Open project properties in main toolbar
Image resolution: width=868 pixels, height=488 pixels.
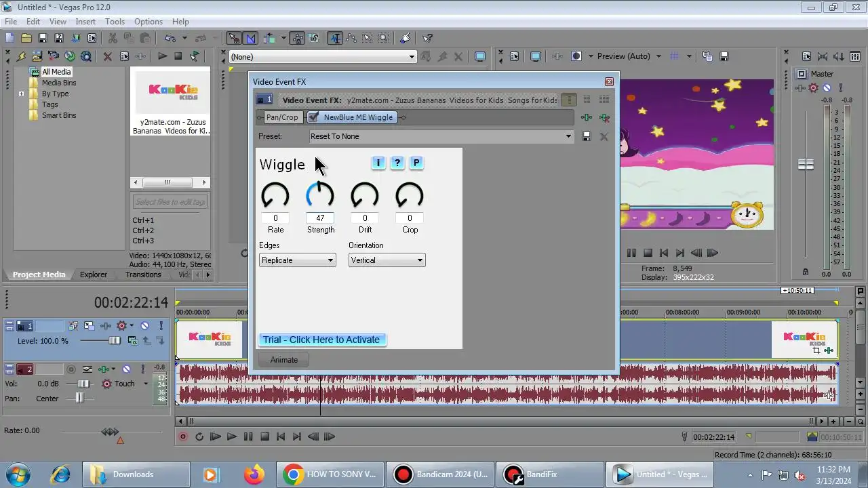click(x=92, y=38)
